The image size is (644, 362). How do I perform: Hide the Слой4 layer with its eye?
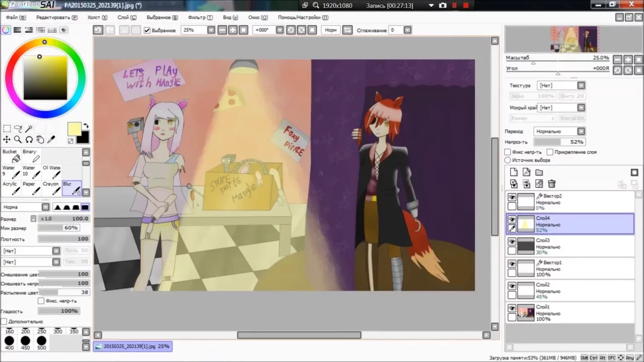[512, 220]
